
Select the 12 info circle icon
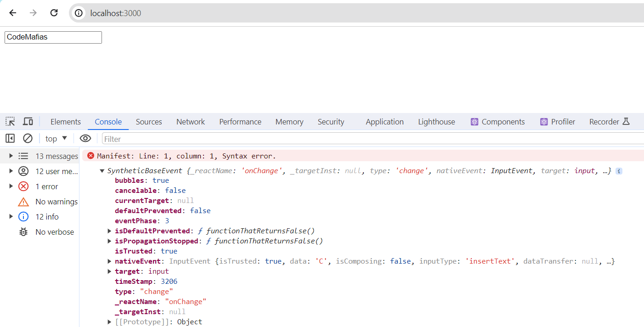click(23, 217)
